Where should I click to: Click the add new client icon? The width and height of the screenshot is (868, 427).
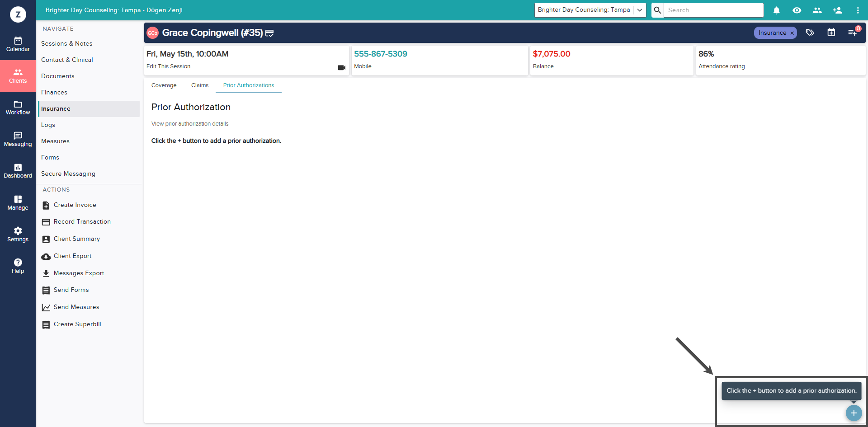[837, 10]
